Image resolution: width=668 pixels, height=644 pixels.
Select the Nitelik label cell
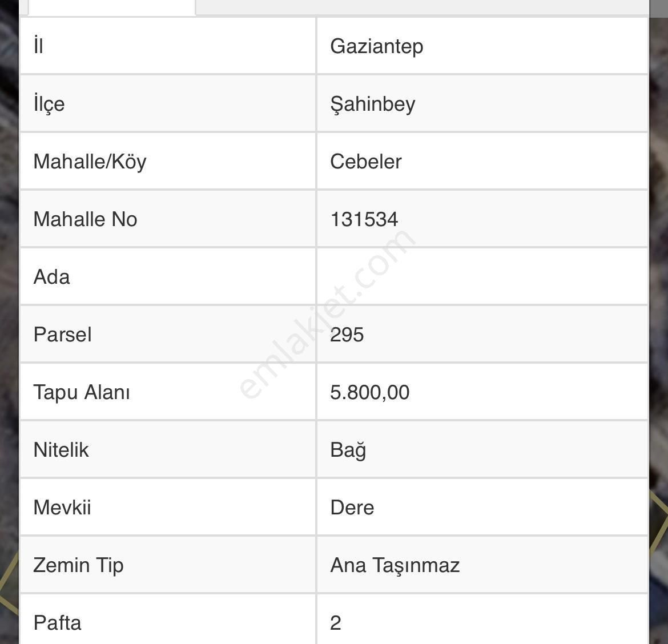coord(61,450)
